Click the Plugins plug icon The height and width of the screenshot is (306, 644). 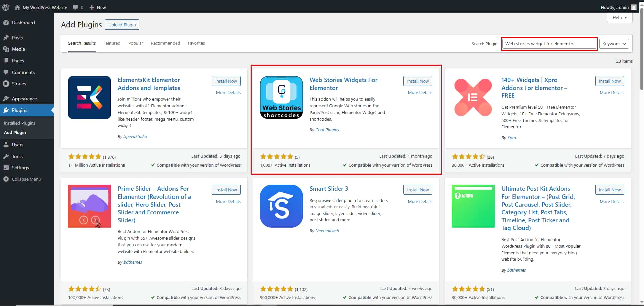[6, 110]
